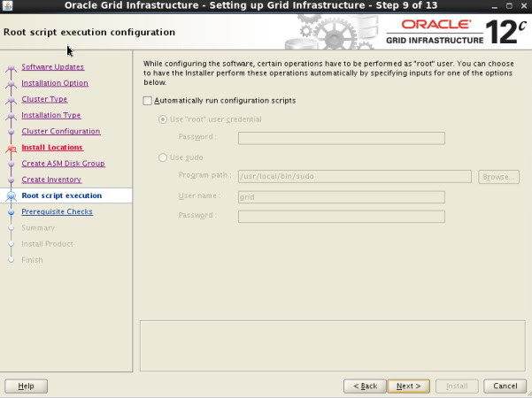Viewport: 532px width, 398px height.
Task: Click the Back button
Action: click(x=365, y=387)
